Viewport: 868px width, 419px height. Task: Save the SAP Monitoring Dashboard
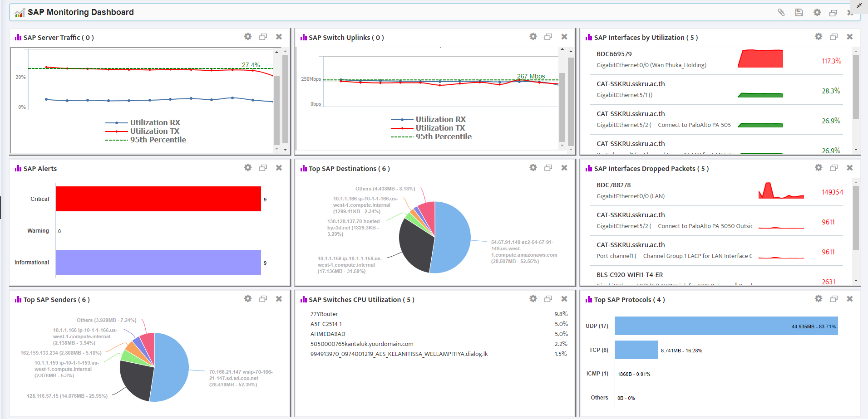coord(799,12)
